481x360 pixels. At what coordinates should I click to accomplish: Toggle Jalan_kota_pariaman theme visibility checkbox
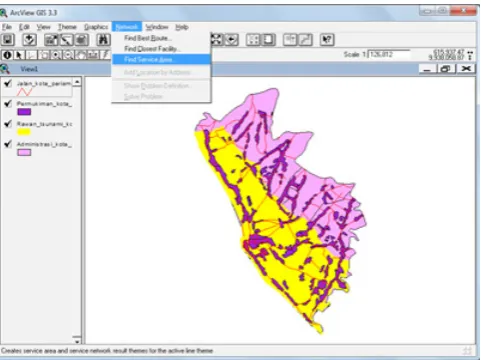click(8, 83)
